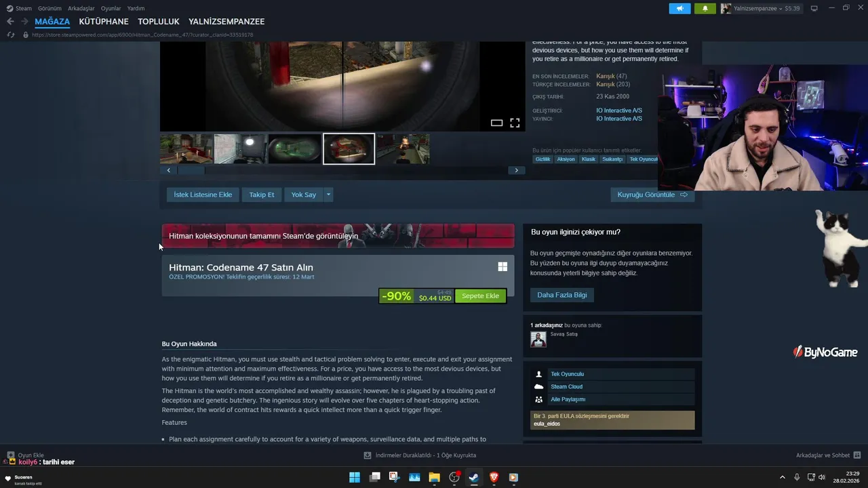The width and height of the screenshot is (868, 488).
Task: Enter fullscreen on the screenshot viewer
Action: 515,123
